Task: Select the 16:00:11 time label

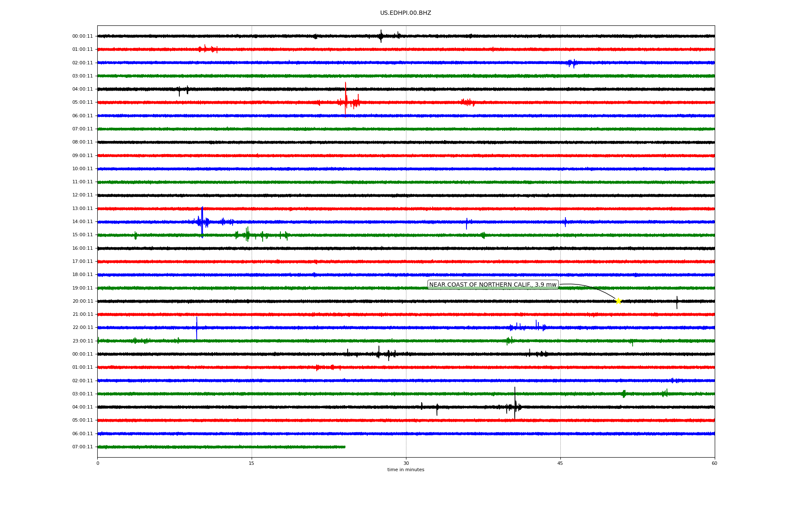Action: [82, 248]
